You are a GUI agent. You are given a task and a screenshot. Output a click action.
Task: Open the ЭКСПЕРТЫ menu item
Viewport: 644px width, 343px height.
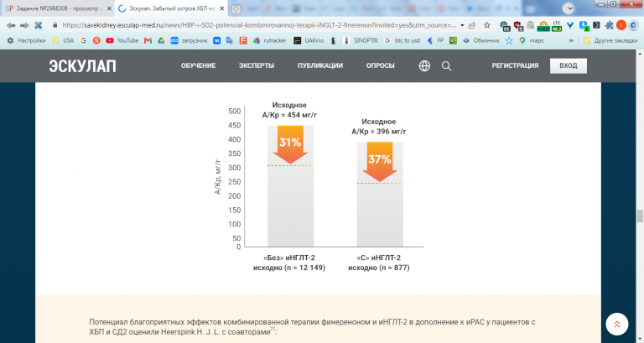coord(257,65)
